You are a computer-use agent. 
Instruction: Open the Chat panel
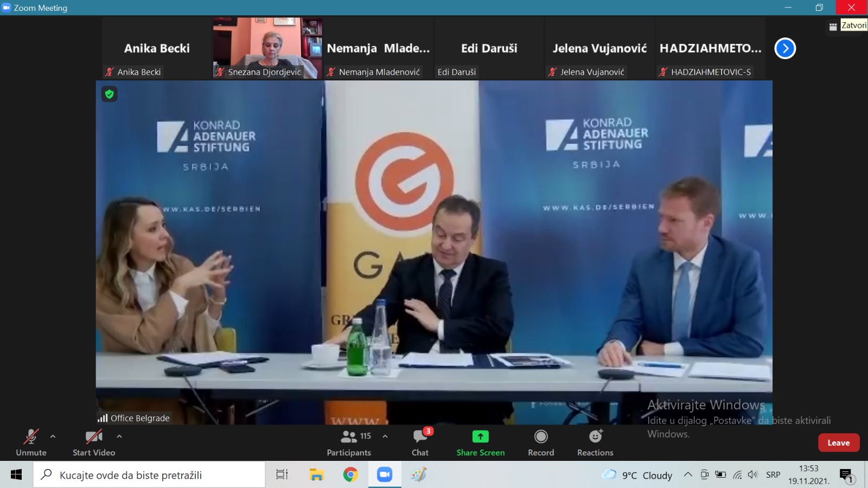(420, 442)
